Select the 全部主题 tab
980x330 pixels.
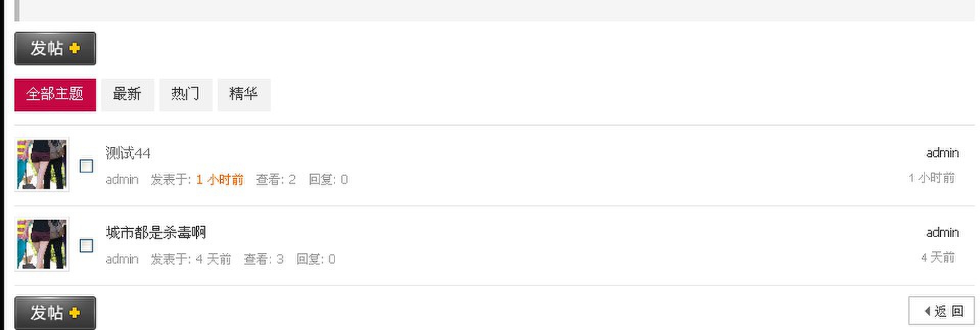[x=55, y=95]
